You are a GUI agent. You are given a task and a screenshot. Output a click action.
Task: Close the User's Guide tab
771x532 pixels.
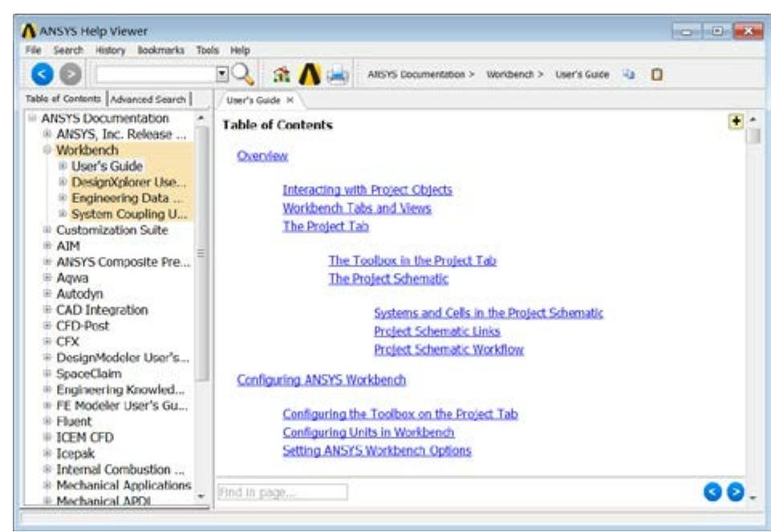point(290,100)
